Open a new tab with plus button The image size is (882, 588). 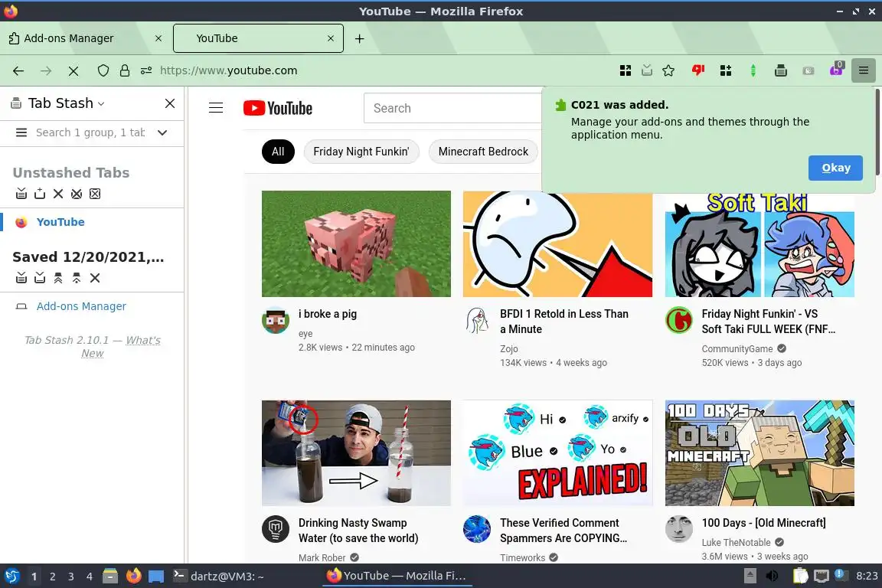pos(359,38)
